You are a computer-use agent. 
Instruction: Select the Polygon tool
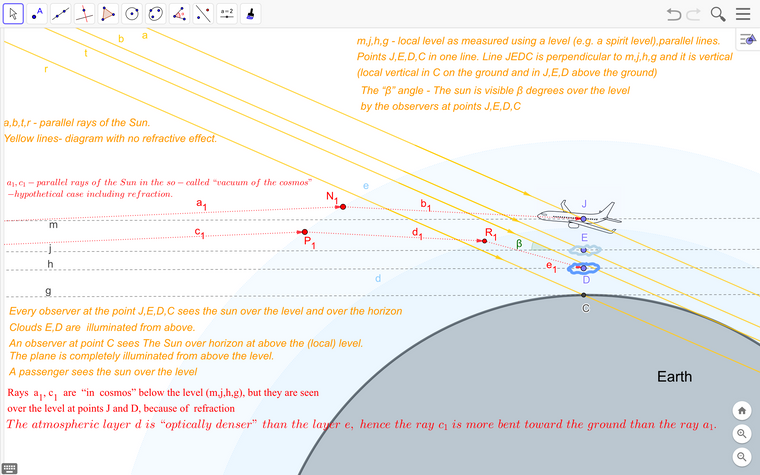point(108,14)
